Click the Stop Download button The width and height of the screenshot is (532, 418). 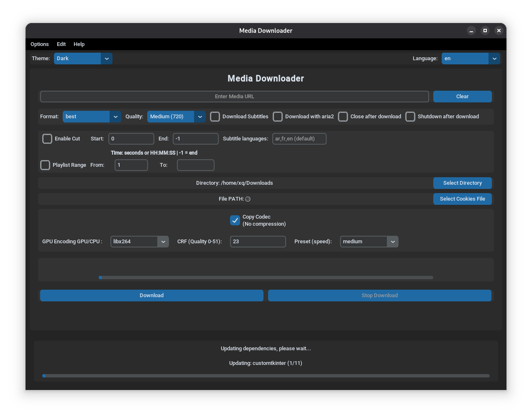(380, 296)
